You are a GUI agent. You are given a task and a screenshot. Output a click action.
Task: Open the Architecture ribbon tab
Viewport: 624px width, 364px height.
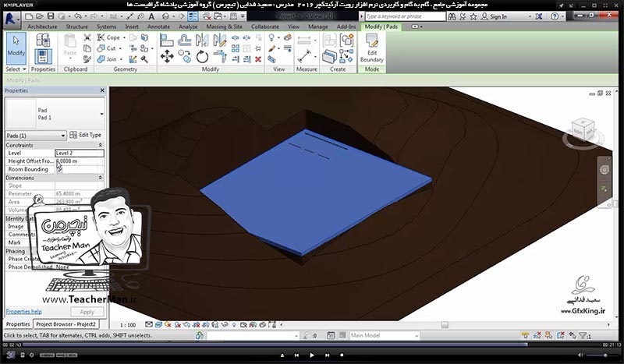[x=42, y=27]
